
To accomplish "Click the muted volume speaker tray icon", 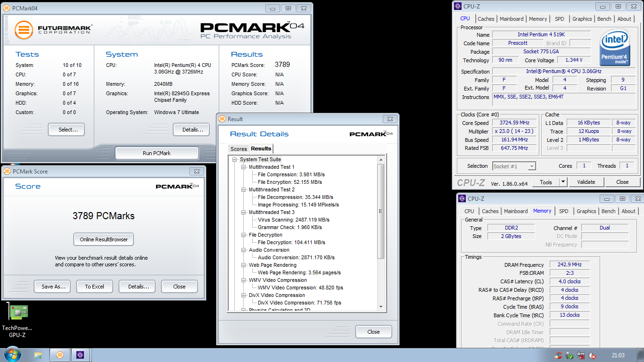I will 593,355.
